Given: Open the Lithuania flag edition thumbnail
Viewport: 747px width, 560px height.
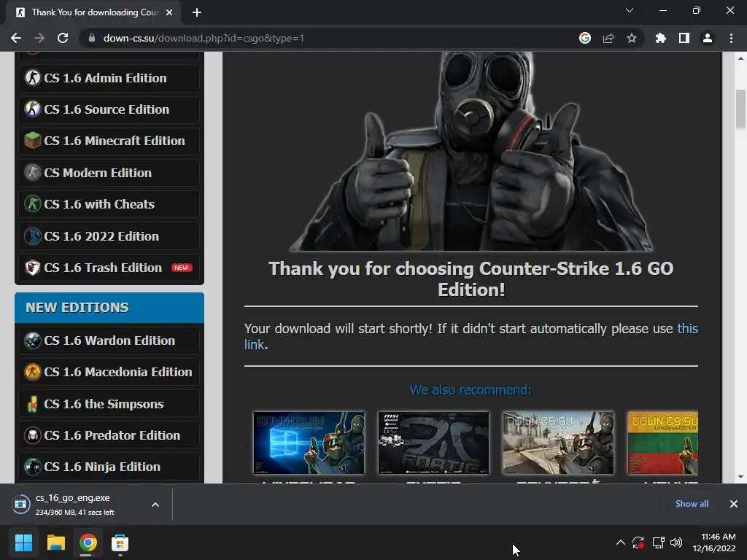Looking at the screenshot, I should click(x=662, y=443).
